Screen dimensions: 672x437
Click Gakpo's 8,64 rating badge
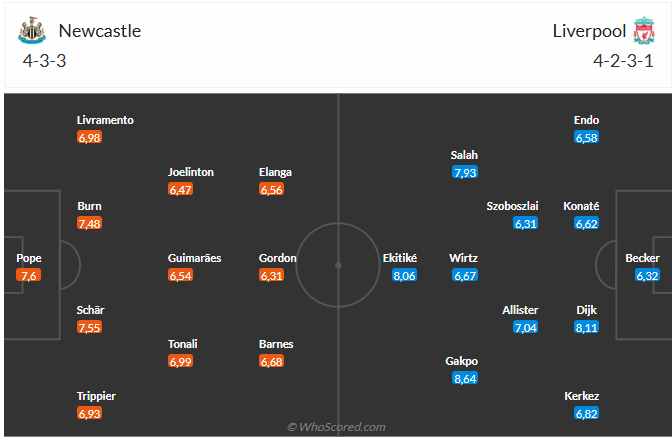point(464,378)
